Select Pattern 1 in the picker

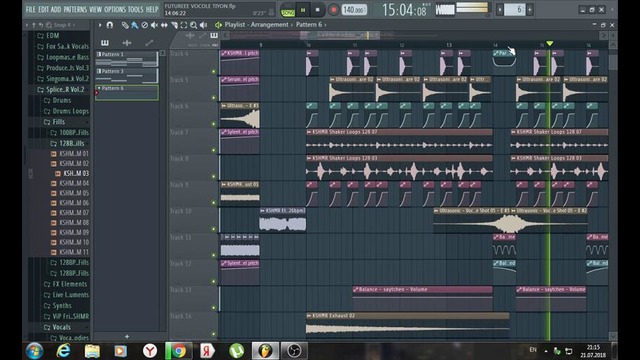(127, 59)
